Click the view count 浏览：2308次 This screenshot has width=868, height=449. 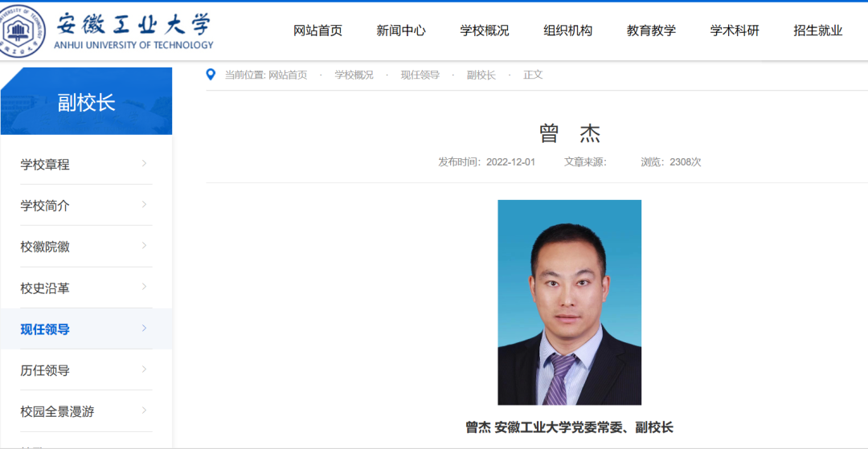671,162
